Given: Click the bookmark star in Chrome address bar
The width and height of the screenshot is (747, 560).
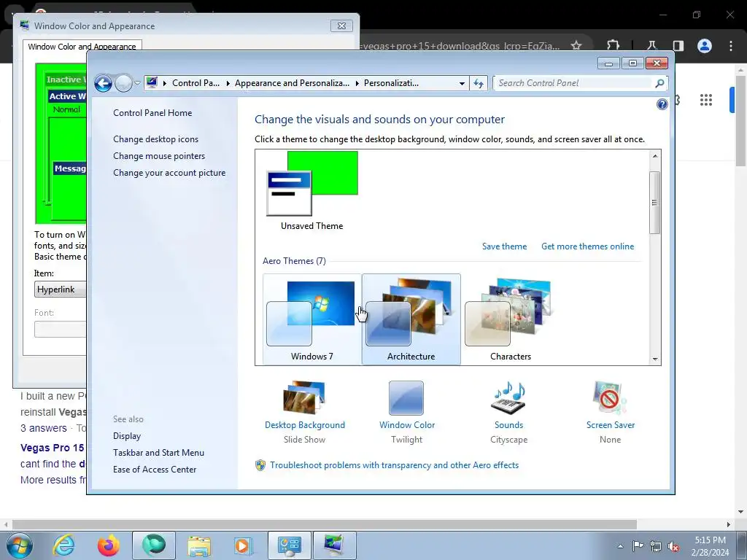Looking at the screenshot, I should coord(576,46).
